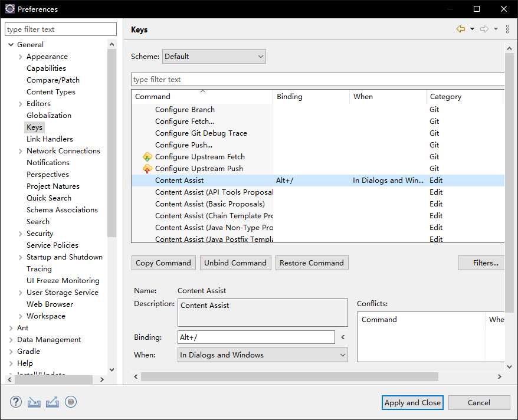518x420 pixels.
Task: Expand the Security node
Action: click(x=21, y=234)
